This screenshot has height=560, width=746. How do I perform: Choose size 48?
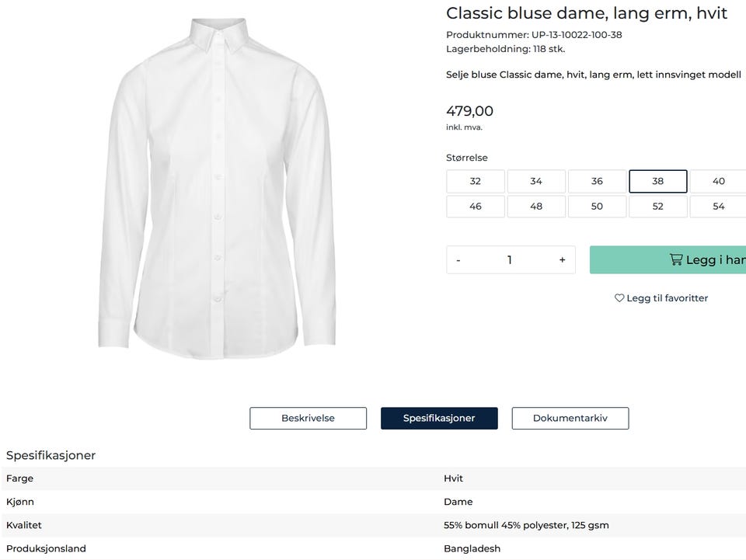pyautogui.click(x=536, y=207)
